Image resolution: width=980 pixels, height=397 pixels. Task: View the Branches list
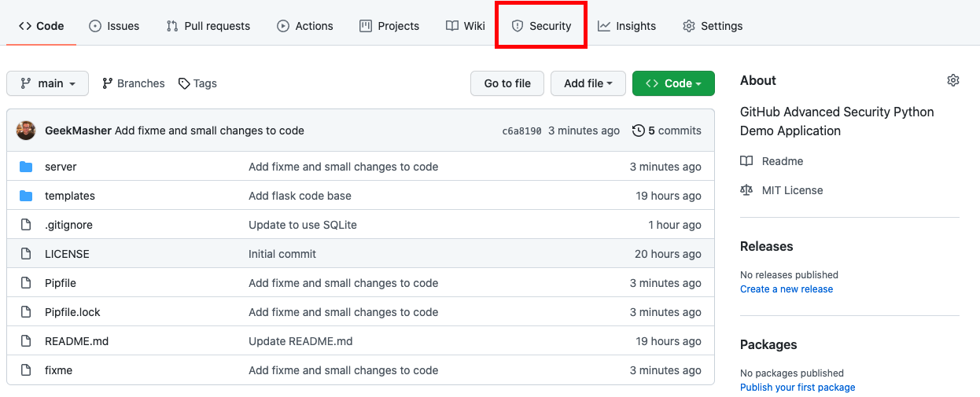[x=134, y=83]
